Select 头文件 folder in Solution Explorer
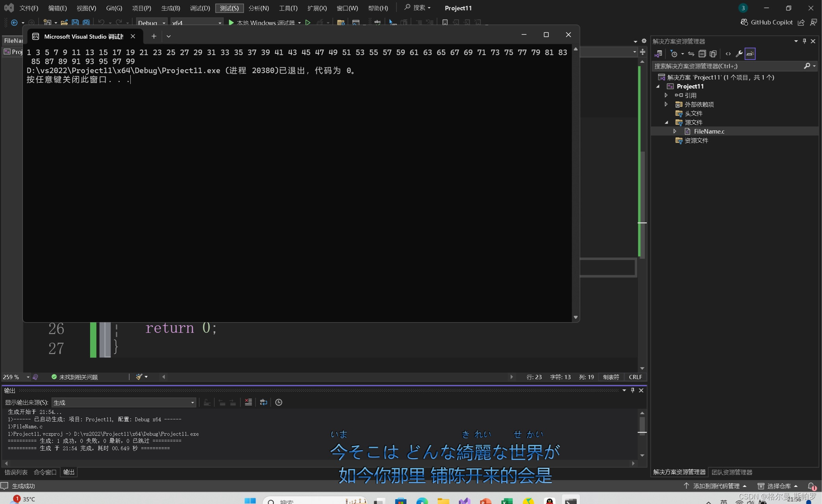 point(694,113)
